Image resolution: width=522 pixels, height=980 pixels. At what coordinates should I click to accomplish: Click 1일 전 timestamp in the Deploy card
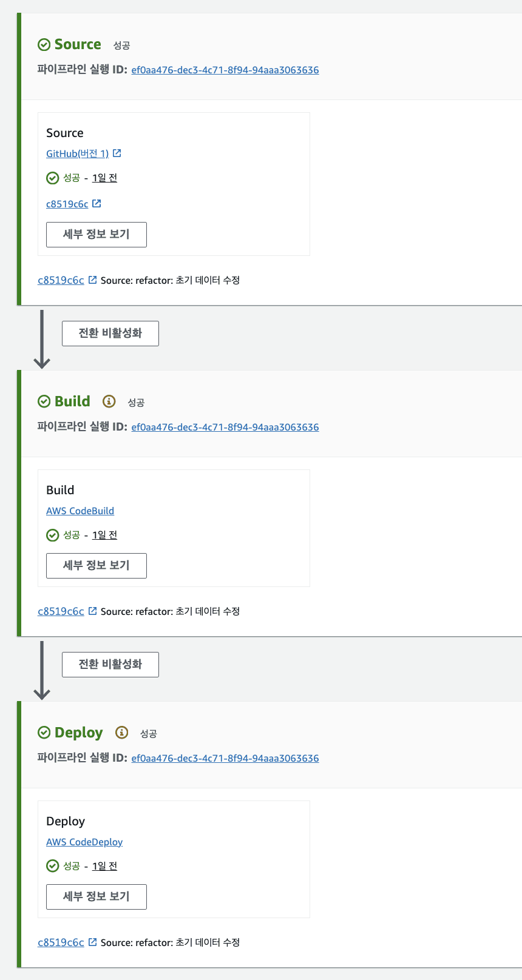104,865
